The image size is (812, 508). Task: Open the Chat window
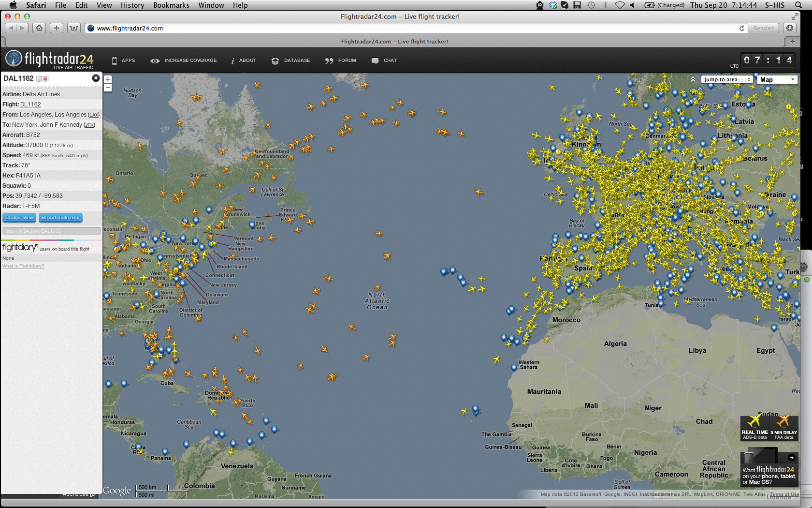tap(384, 60)
